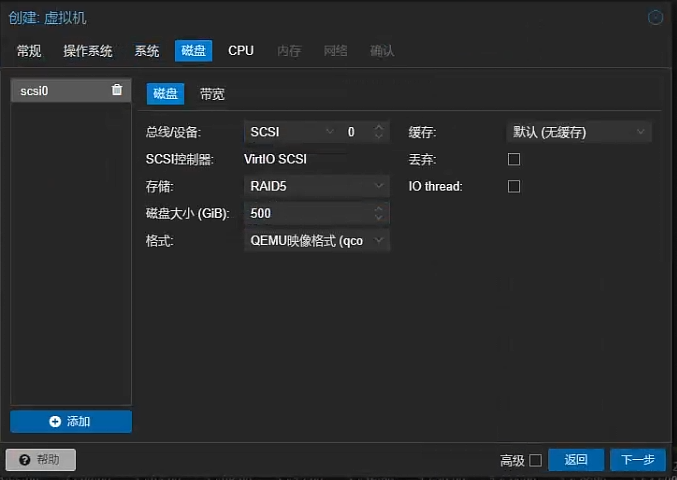Click the disk size 500 input field

click(x=305, y=213)
